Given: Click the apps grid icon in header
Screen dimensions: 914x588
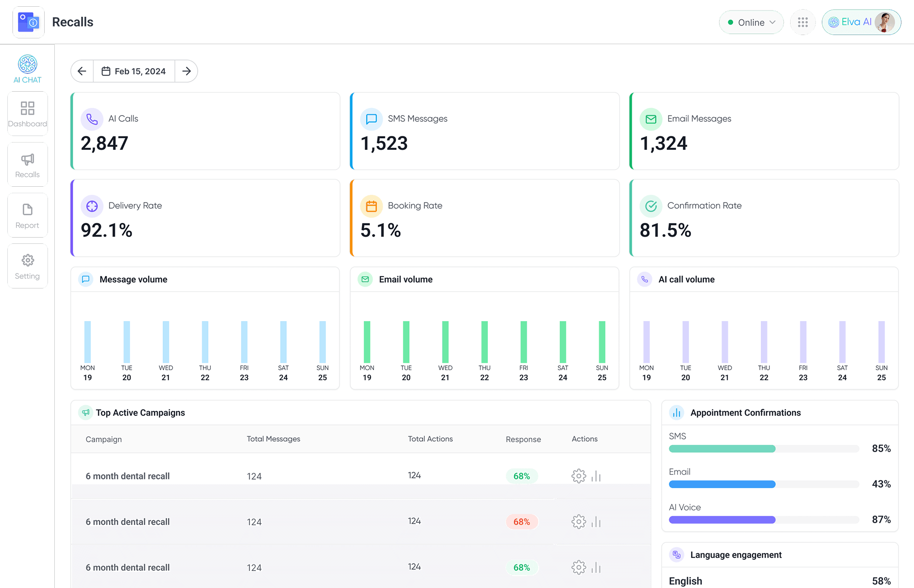Looking at the screenshot, I should coord(803,23).
